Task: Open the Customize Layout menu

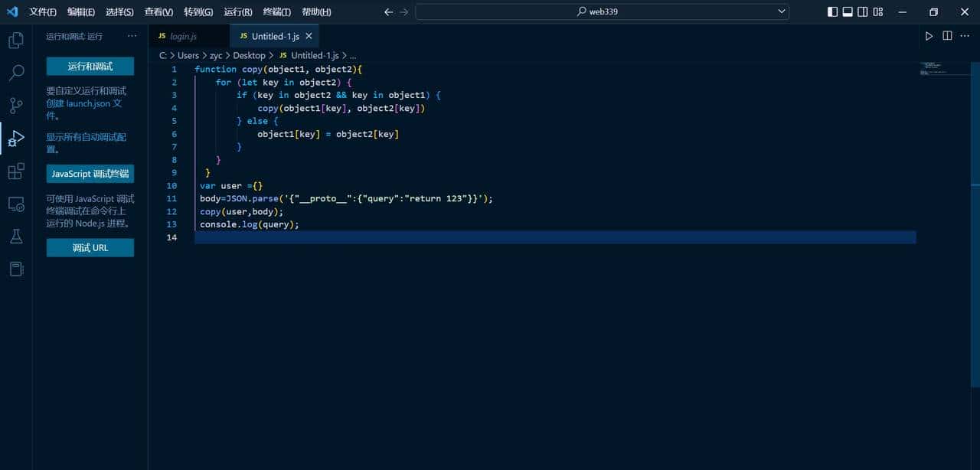Action: click(x=877, y=11)
